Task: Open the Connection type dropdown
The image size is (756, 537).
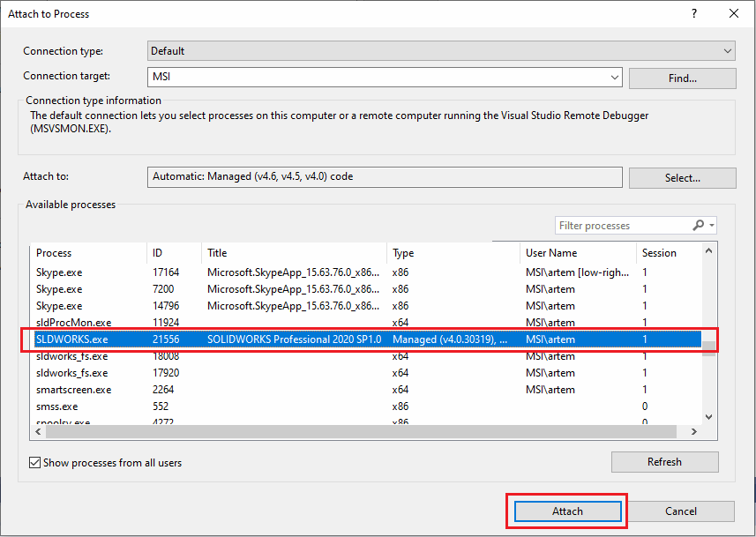Action: (x=441, y=50)
